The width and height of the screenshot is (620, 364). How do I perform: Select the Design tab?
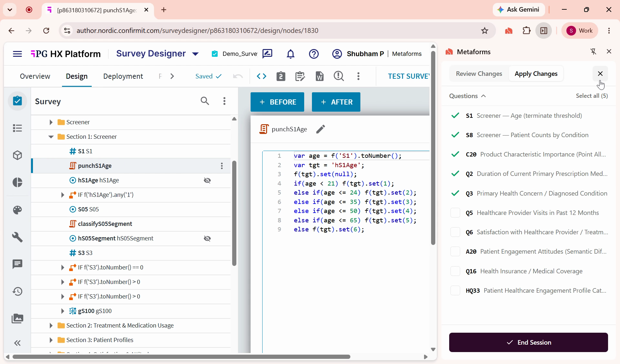click(x=77, y=76)
